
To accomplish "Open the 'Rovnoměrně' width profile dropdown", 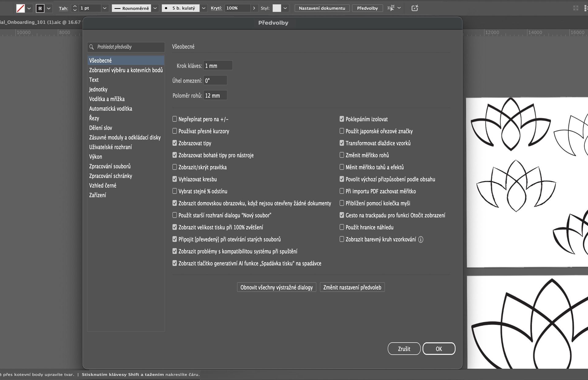I will tap(155, 8).
